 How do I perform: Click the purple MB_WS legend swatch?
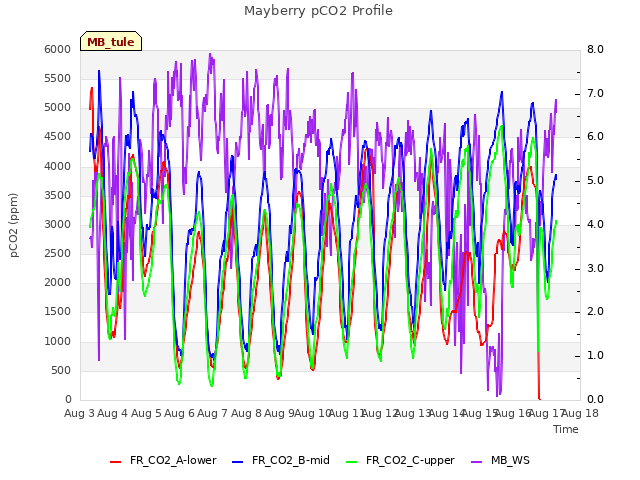(476, 462)
